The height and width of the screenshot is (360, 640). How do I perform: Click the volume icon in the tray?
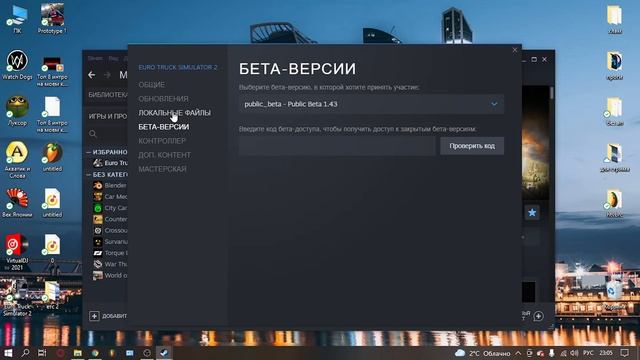(x=574, y=353)
